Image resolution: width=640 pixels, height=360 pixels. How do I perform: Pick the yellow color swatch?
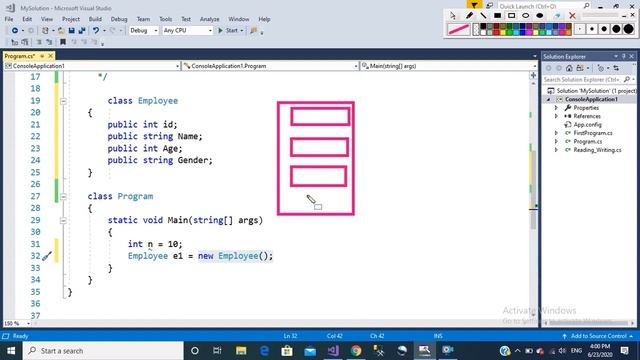[503, 32]
